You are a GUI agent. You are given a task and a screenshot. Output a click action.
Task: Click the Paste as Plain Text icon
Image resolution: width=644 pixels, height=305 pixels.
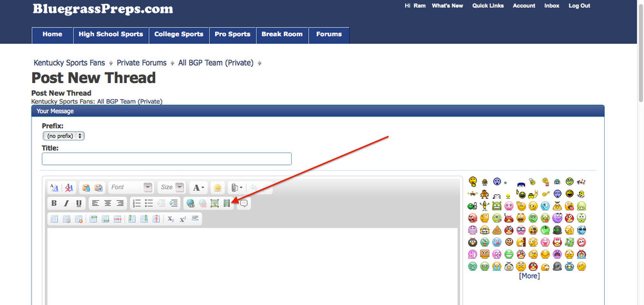pyautogui.click(x=86, y=188)
